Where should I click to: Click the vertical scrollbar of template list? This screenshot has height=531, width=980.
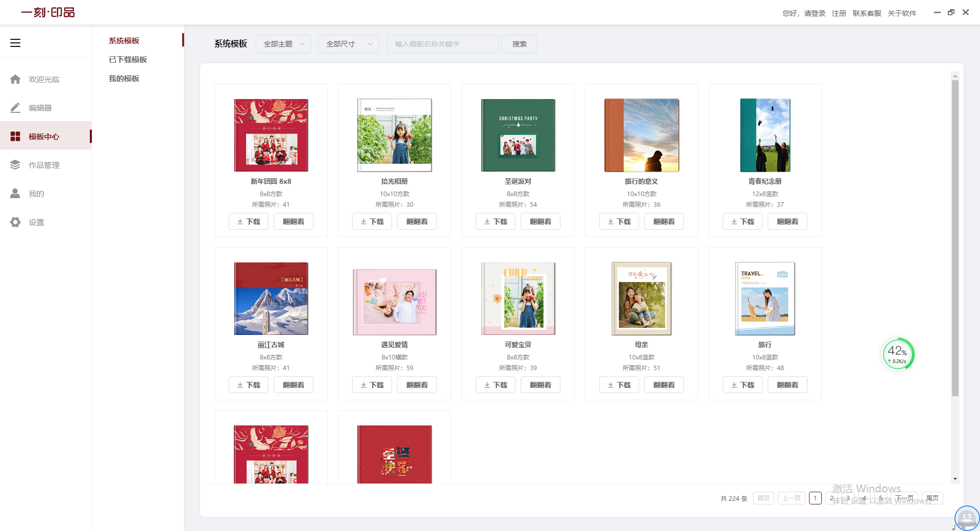point(955,238)
